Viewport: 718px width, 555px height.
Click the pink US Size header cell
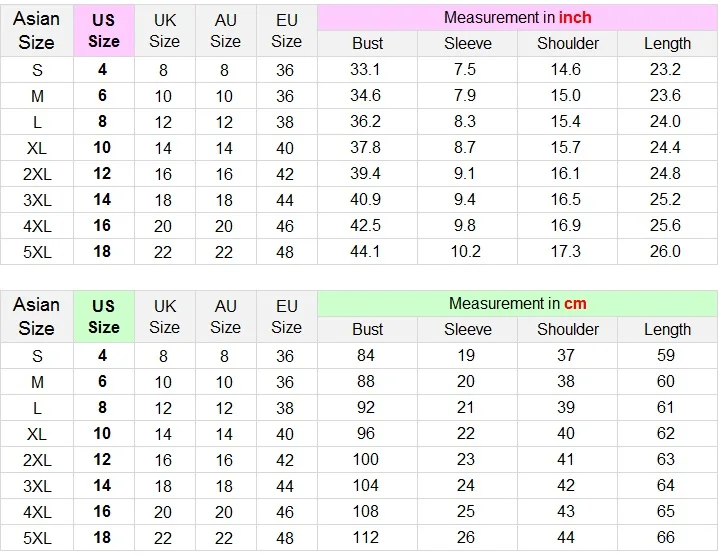point(104,31)
